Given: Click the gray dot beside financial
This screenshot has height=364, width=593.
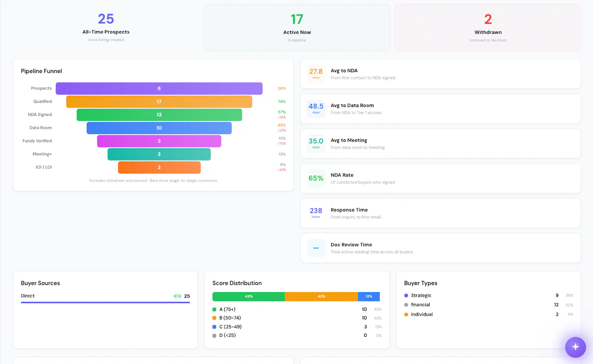Looking at the screenshot, I should pyautogui.click(x=406, y=305).
